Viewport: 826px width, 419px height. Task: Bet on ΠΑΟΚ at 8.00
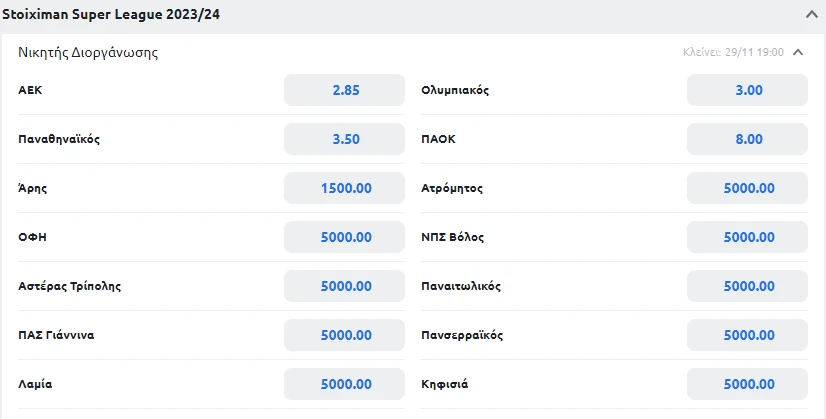pos(748,139)
